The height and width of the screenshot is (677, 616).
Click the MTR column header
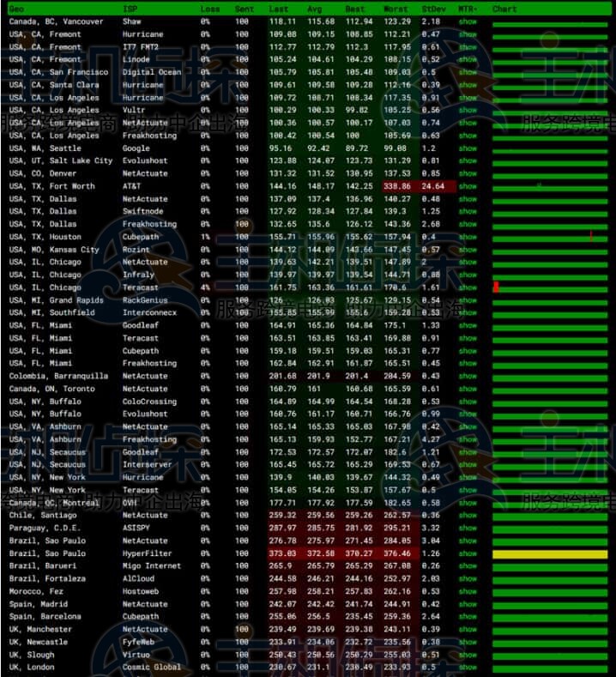[x=468, y=9]
